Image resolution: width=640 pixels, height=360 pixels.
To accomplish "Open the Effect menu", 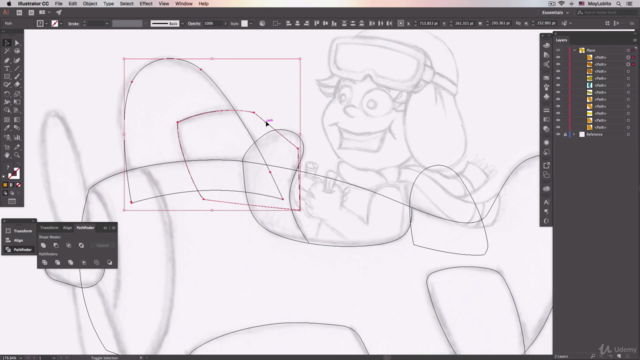I will [x=146, y=4].
